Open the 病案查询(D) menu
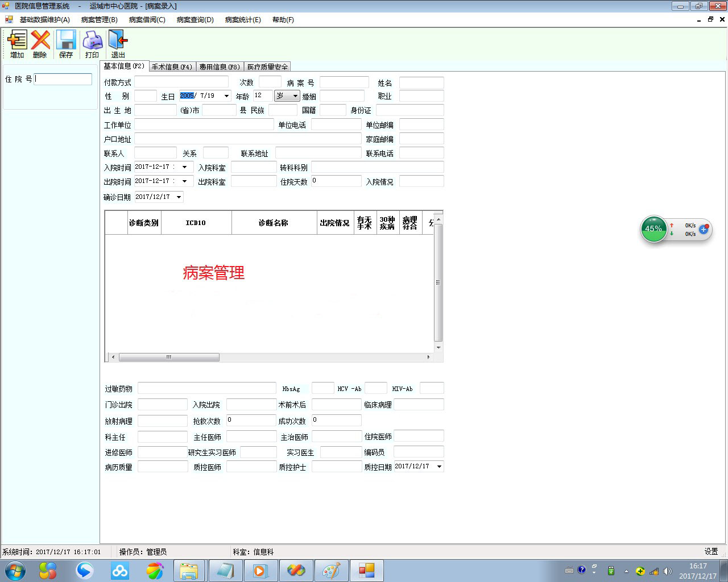Screen dimensions: 728x582 point(195,20)
